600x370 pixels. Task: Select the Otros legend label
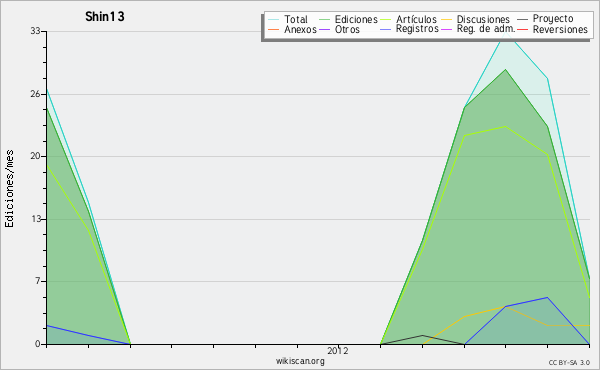347,29
